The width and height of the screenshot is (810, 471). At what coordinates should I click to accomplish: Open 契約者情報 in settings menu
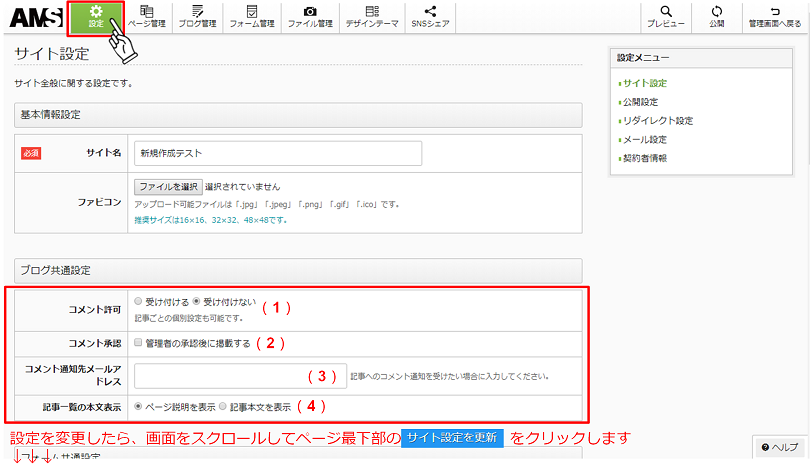tap(644, 158)
